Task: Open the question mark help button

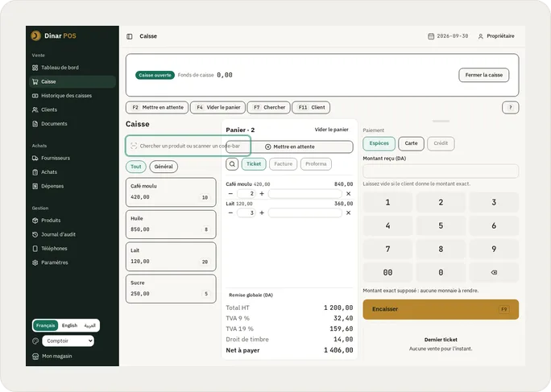Action: [x=510, y=108]
